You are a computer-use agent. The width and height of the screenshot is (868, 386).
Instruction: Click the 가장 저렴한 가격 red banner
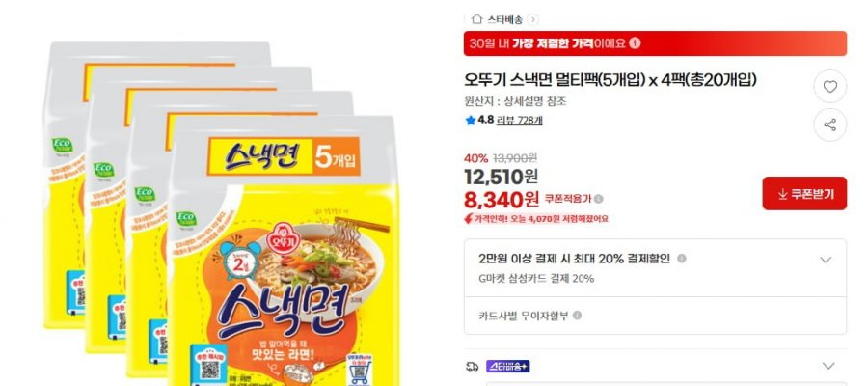655,43
